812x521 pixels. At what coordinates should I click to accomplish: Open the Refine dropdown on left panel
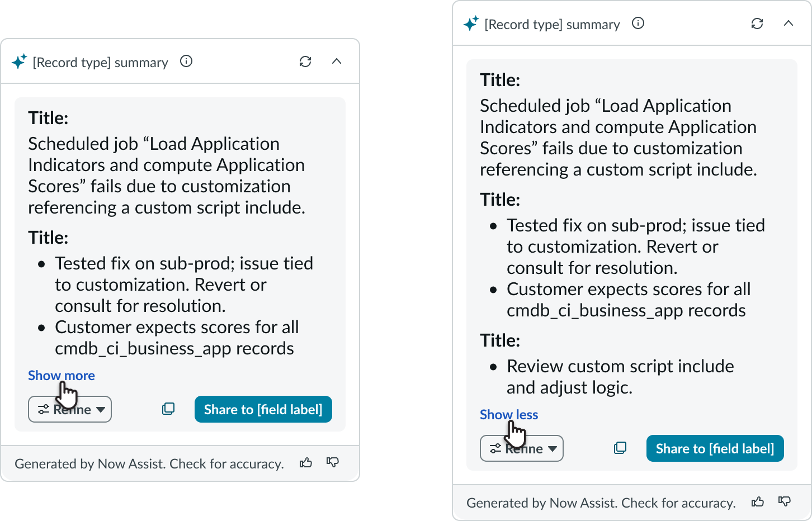tap(69, 409)
